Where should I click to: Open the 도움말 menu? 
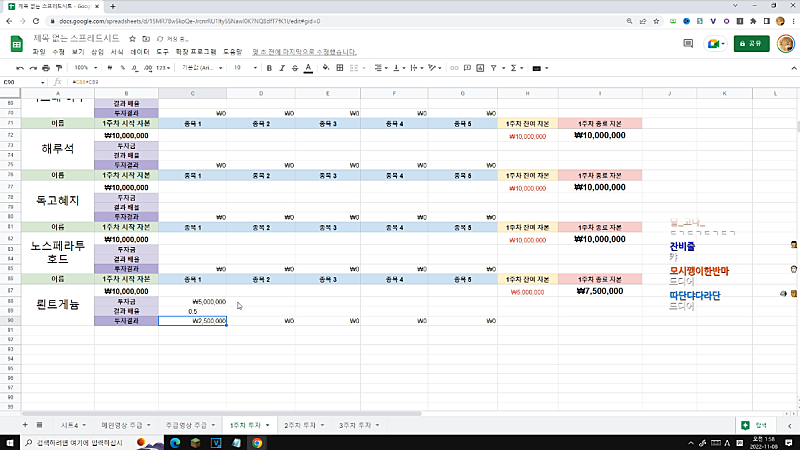click(x=233, y=52)
